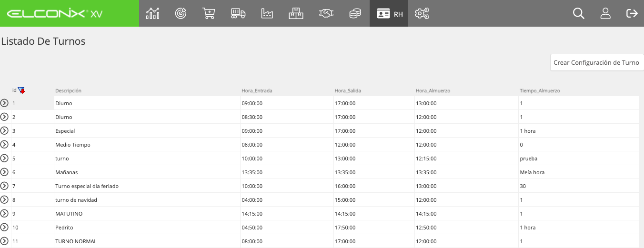The width and height of the screenshot is (644, 248).
Task: Open the target goals module icon
Action: (181, 13)
